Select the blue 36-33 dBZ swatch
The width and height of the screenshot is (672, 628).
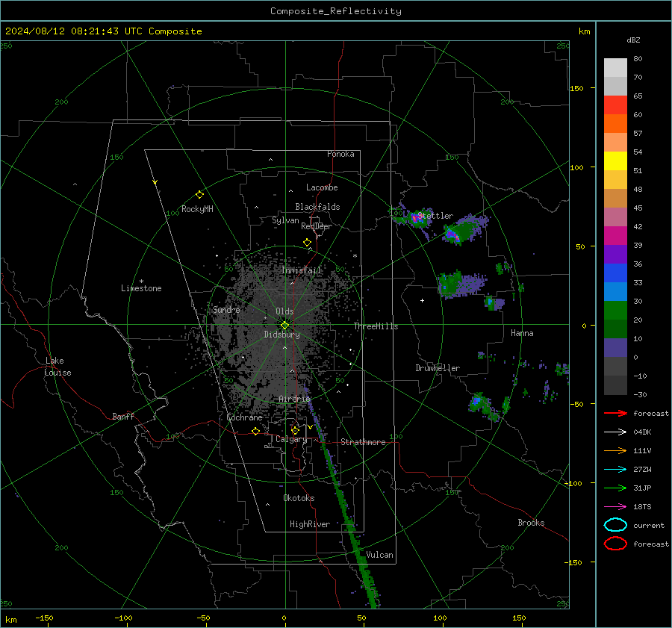(x=615, y=273)
